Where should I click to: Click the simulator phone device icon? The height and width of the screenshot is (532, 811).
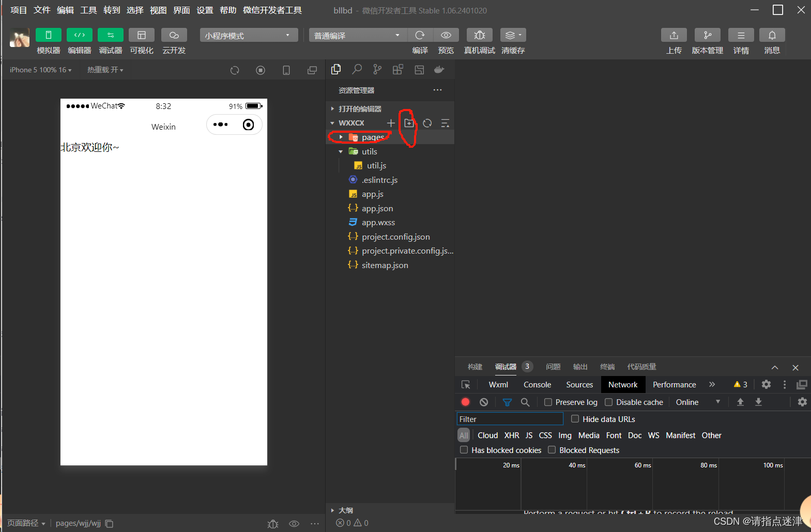point(286,70)
